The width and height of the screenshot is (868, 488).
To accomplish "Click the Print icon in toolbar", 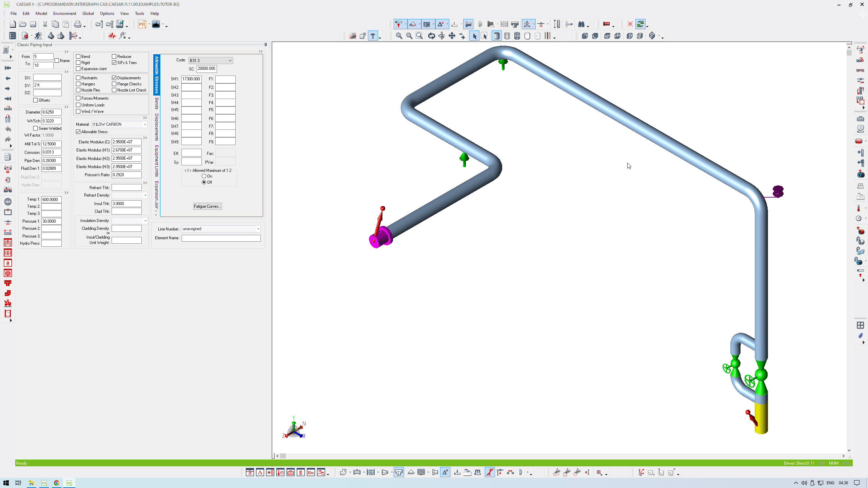I will [78, 24].
